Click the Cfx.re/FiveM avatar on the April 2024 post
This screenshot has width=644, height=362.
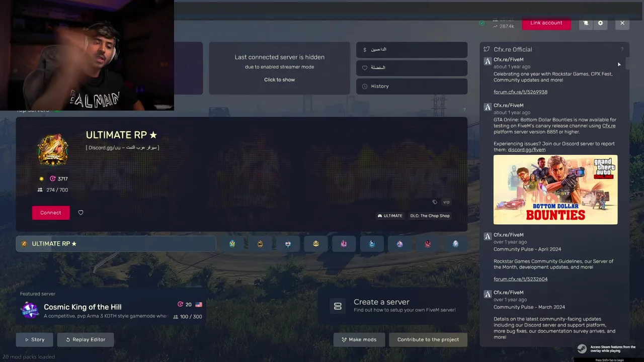coord(487,236)
